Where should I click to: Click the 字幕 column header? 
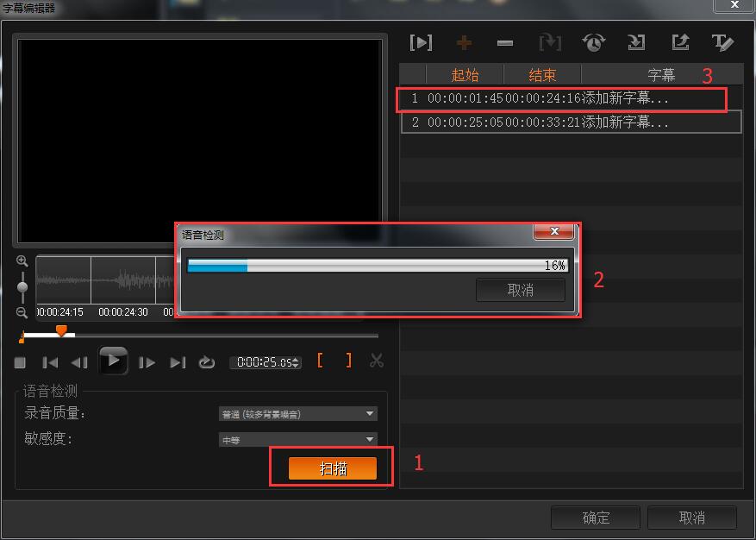pyautogui.click(x=661, y=75)
